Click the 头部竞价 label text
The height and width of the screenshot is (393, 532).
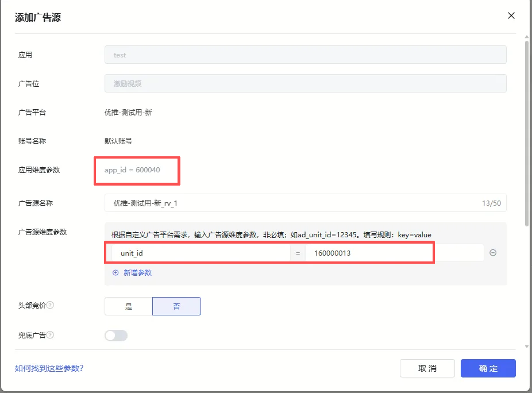[32, 306]
